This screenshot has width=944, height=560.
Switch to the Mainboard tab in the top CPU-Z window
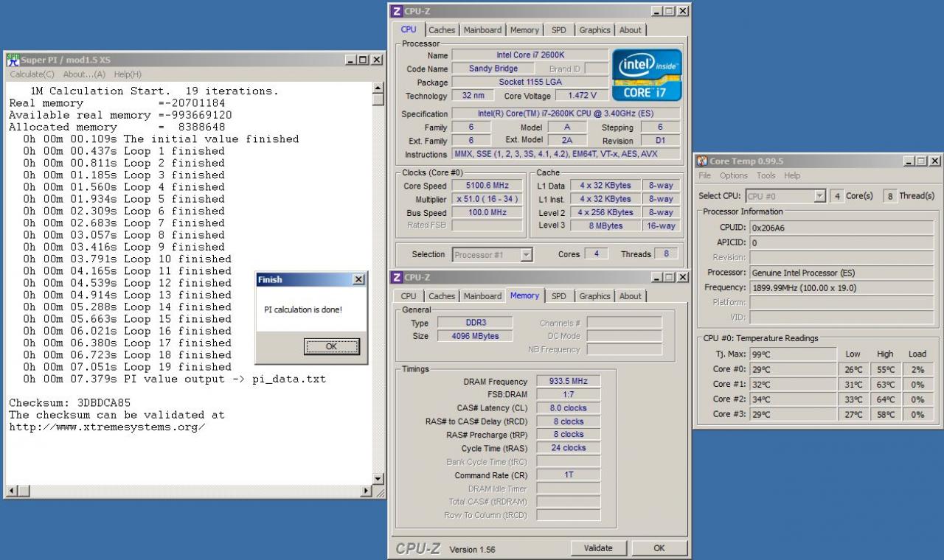[x=482, y=30]
